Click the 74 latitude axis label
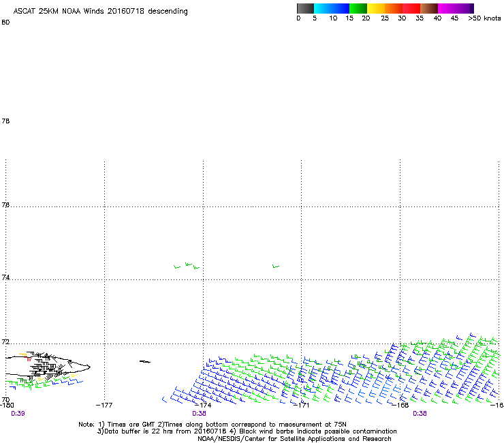Screen dimensions: 504x443 tap(5, 277)
